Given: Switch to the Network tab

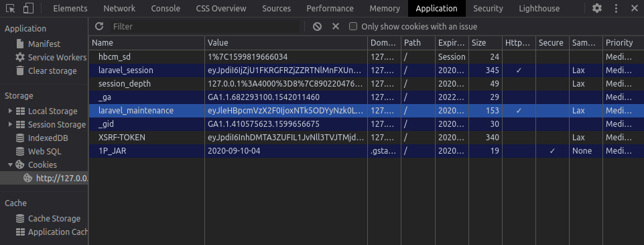Looking at the screenshot, I should point(119,8).
